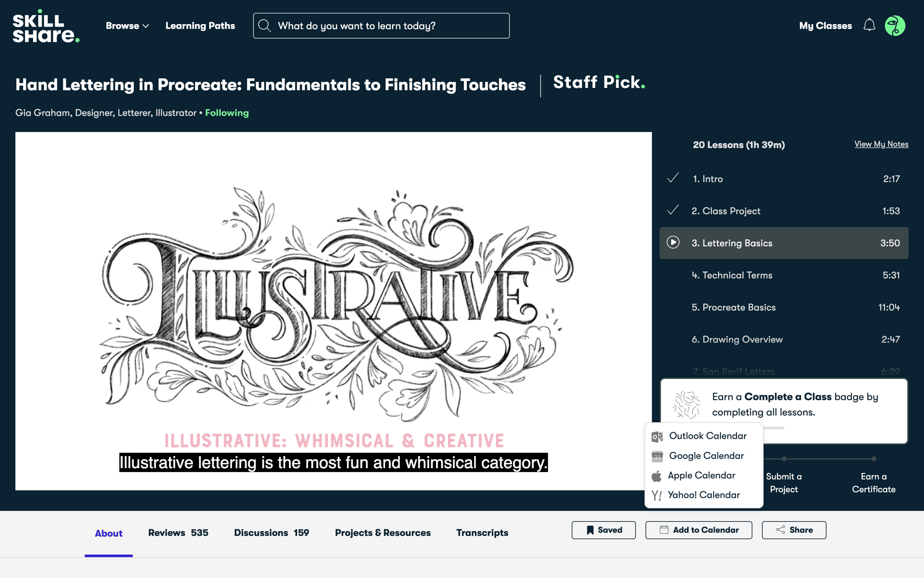
Task: Choose Apple Calendar option
Action: pyautogui.click(x=704, y=475)
